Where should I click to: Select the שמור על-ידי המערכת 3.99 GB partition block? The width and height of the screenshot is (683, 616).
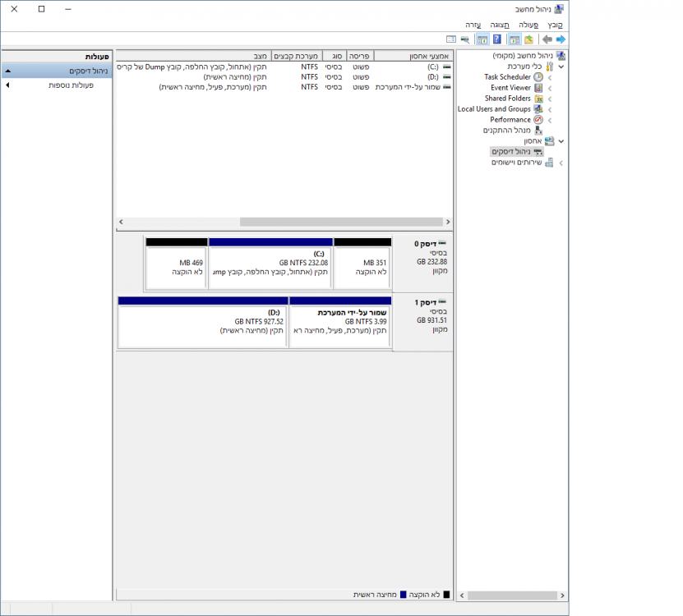(x=340, y=322)
